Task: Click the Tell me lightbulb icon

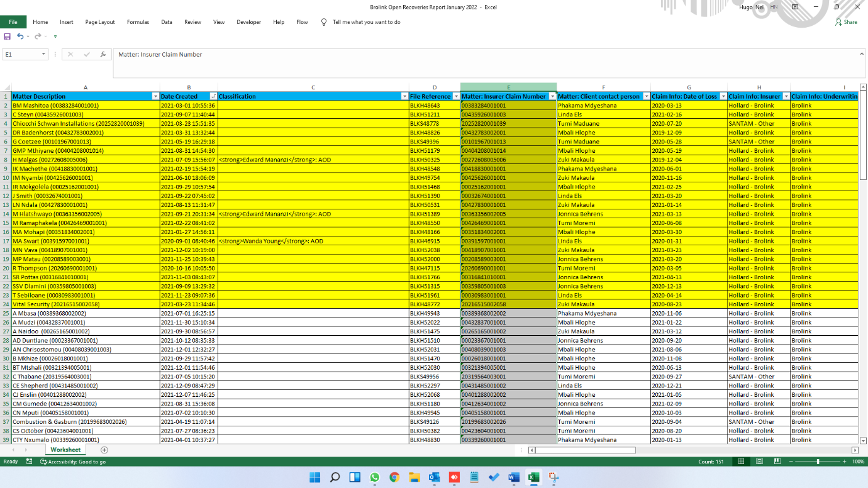Action: click(324, 22)
